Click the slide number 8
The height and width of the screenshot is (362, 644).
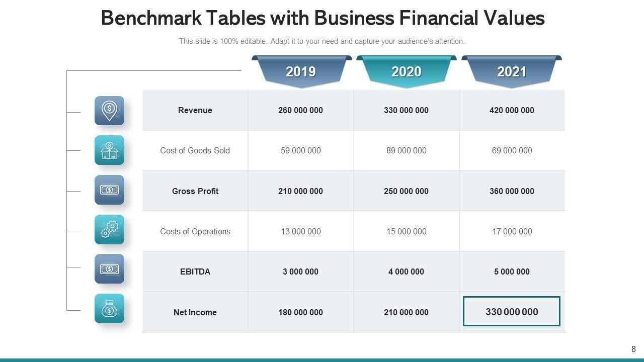coord(633,349)
